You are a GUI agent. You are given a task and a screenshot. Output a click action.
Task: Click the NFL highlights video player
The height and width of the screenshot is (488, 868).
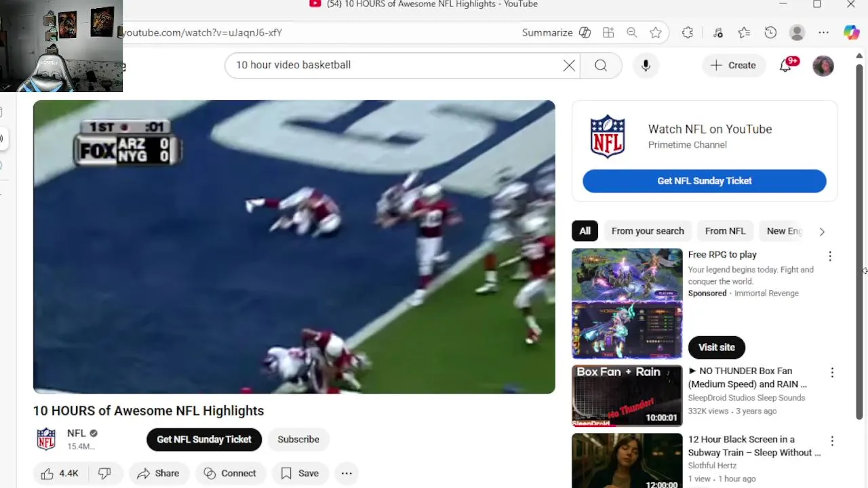tap(294, 247)
